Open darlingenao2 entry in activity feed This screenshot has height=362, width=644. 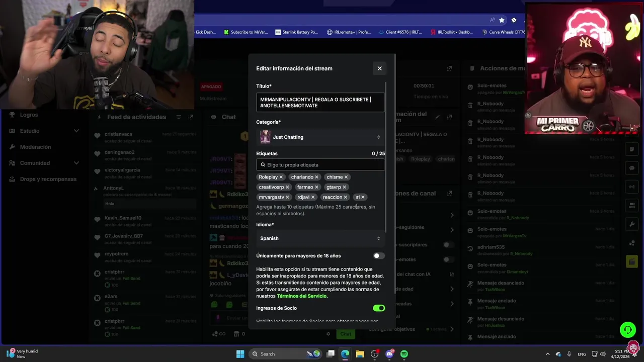tap(145, 155)
